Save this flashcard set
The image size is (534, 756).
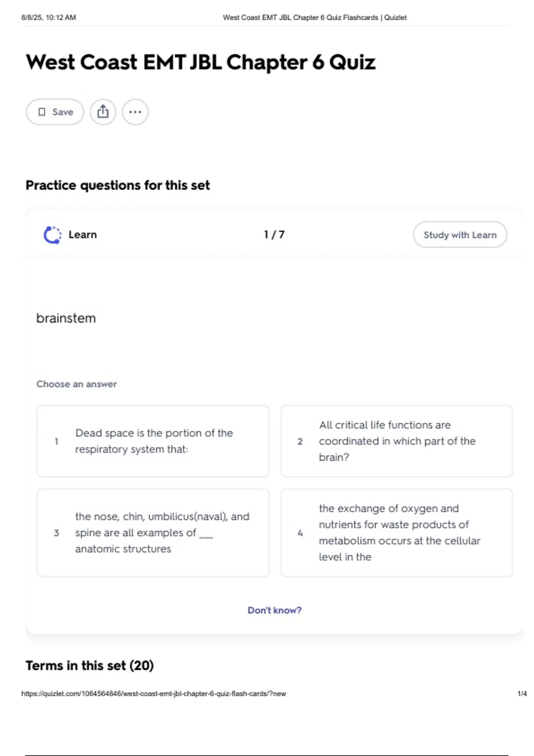tap(55, 112)
